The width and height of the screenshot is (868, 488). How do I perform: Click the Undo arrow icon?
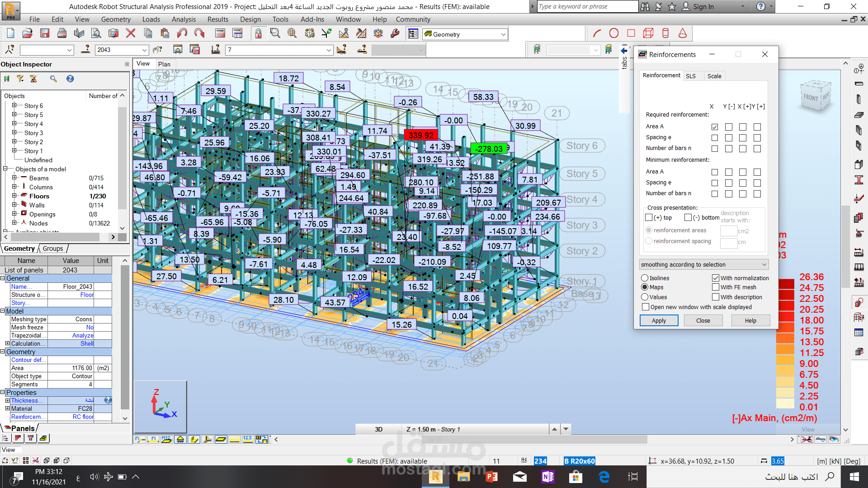coord(182,33)
